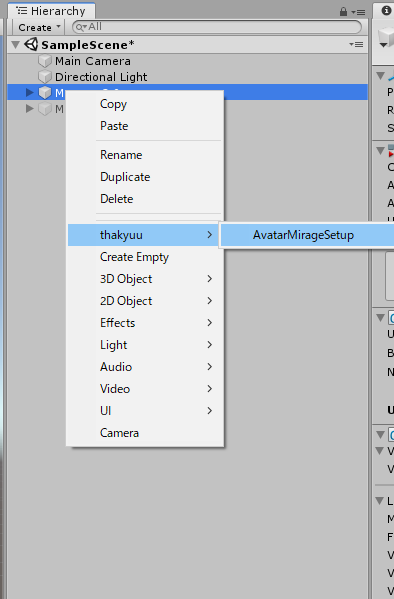Open the 2D Object submenu
394x599 pixels.
pyautogui.click(x=145, y=301)
